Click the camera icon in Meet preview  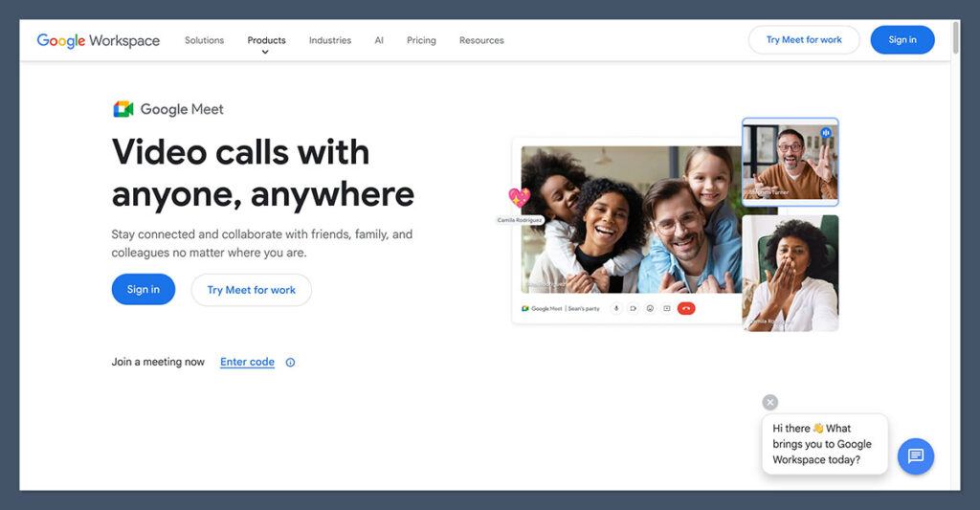pyautogui.click(x=634, y=308)
